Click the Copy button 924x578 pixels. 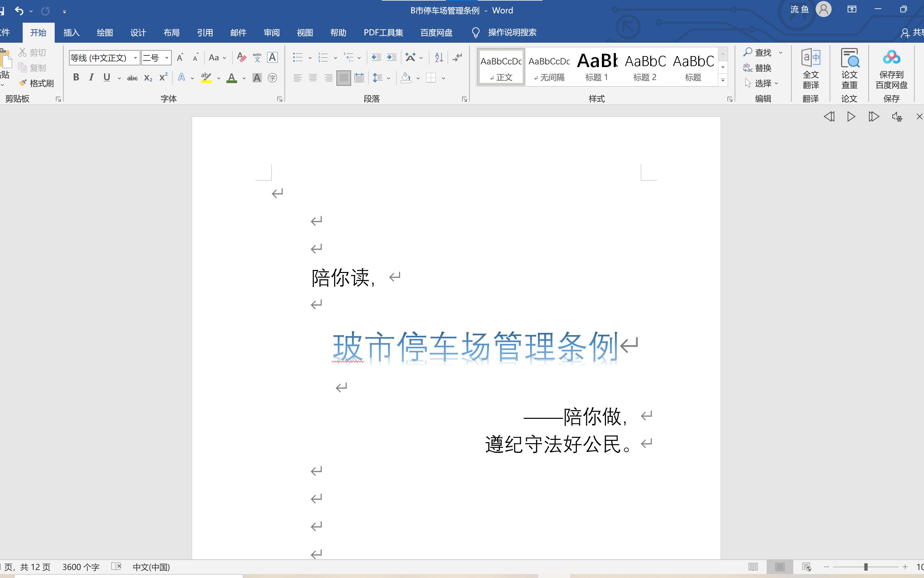32,68
